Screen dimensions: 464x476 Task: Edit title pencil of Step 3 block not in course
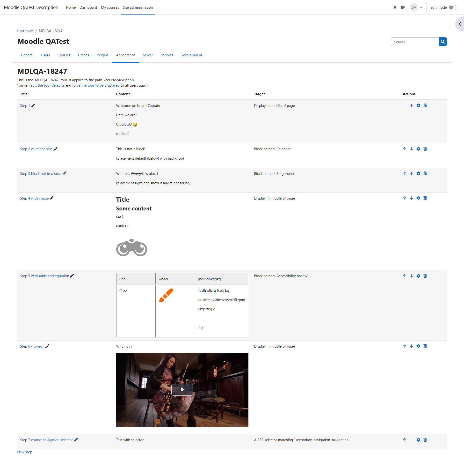(x=65, y=173)
